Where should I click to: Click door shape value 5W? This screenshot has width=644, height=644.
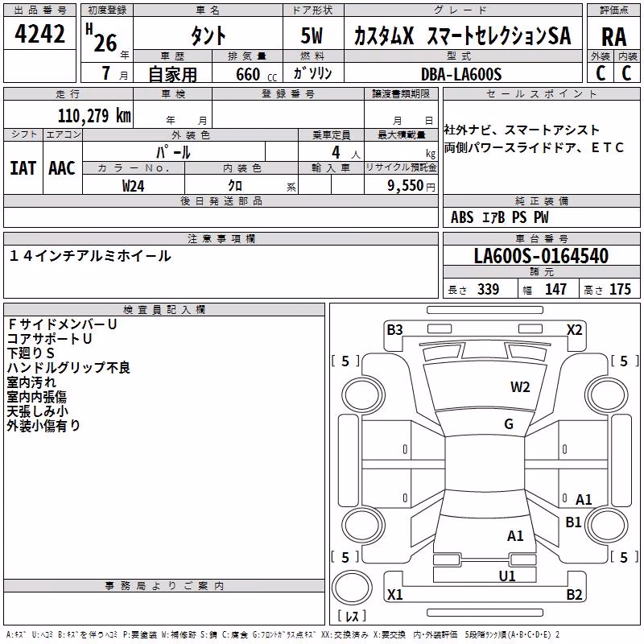(312, 35)
